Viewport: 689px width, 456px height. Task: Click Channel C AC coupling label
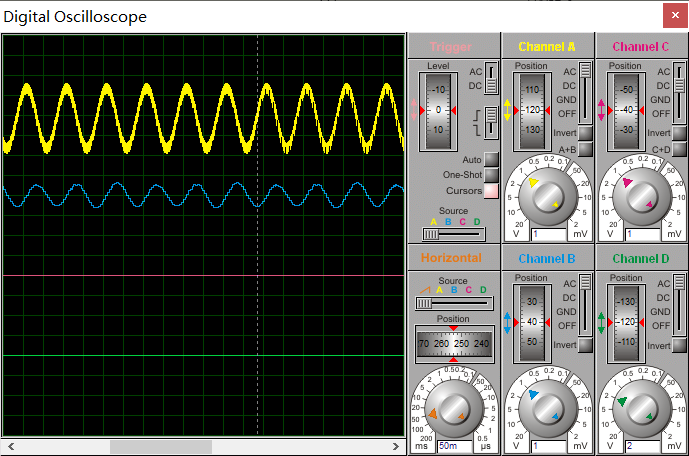[664, 72]
